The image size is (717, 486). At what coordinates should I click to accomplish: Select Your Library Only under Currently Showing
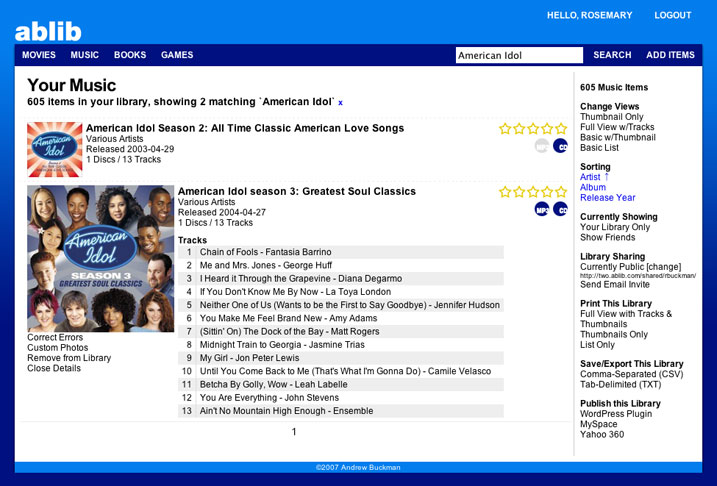click(x=615, y=227)
